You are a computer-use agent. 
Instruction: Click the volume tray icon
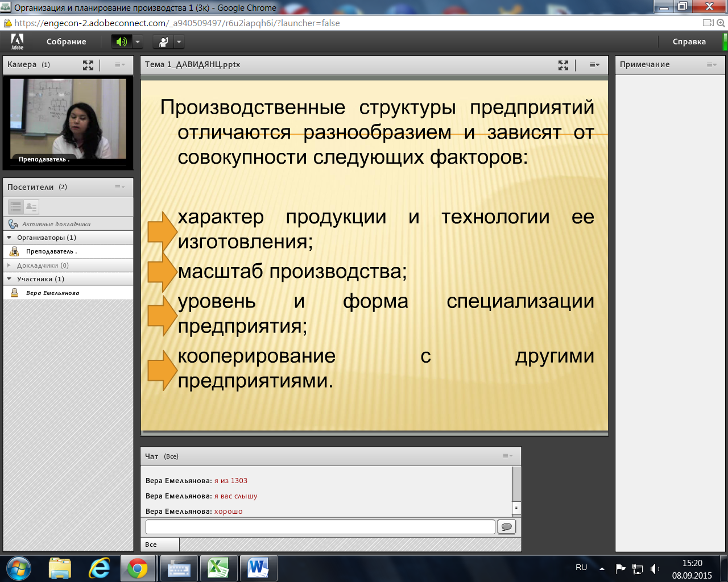point(655,568)
